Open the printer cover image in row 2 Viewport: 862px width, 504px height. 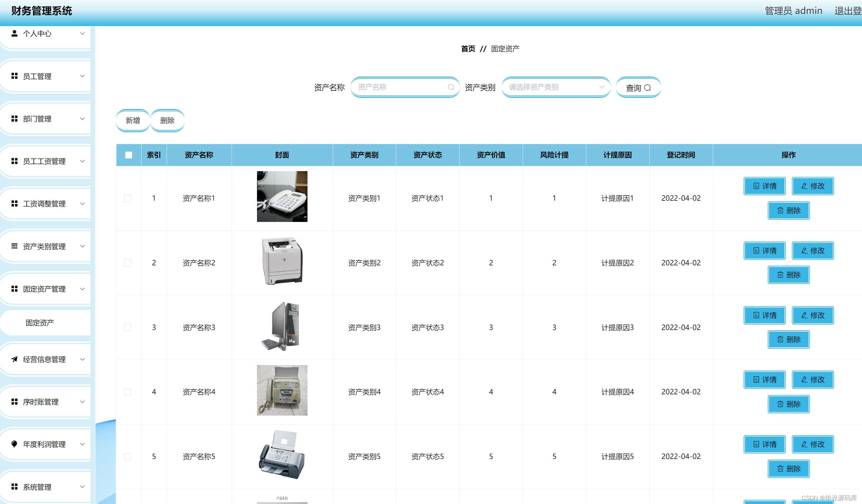(x=282, y=261)
